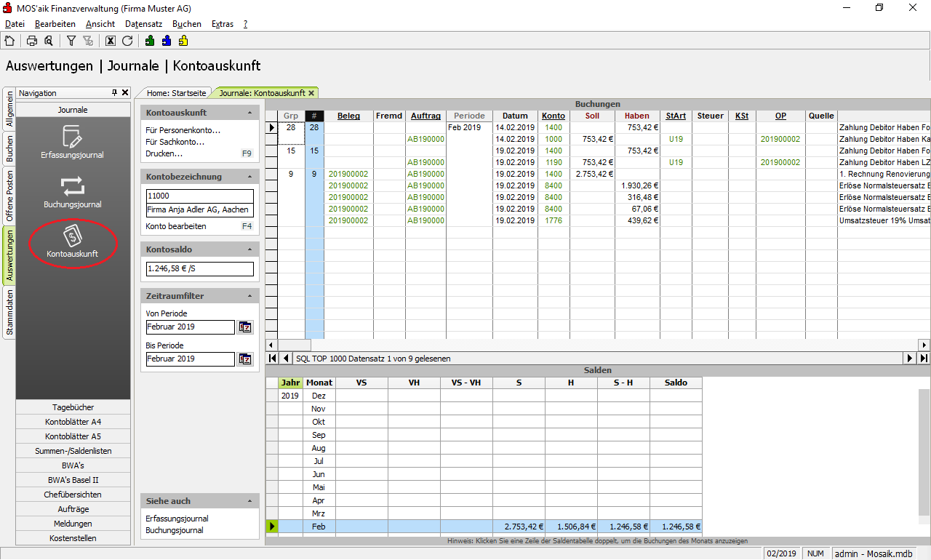Collapse the Zeitraumfilter panel section
This screenshot has width=931, height=560.
pos(249,296)
